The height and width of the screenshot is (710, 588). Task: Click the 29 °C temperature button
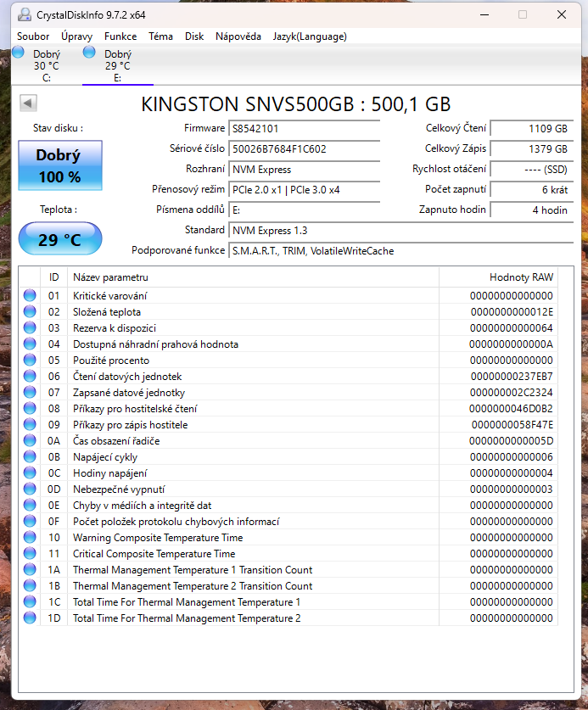pyautogui.click(x=60, y=239)
